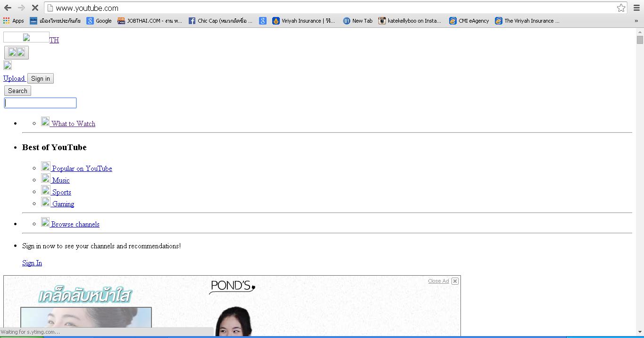Image resolution: width=644 pixels, height=338 pixels.
Task: Open the Sports channel link
Action: point(62,192)
